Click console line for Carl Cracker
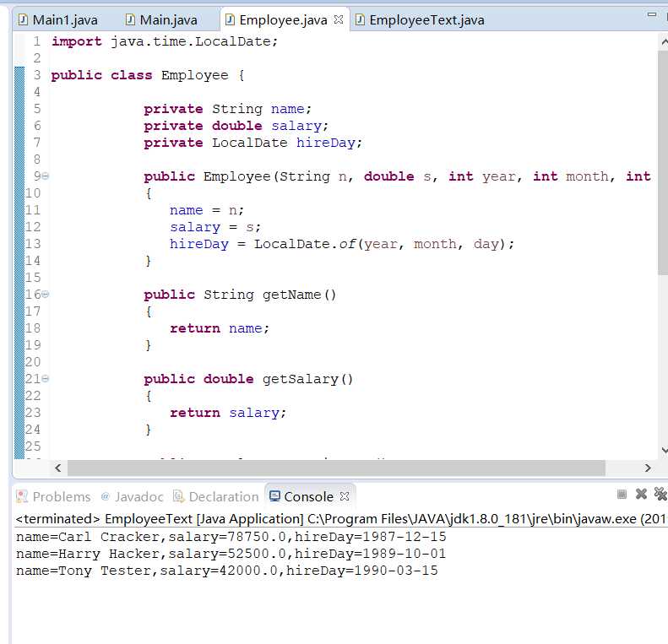 (x=231, y=537)
